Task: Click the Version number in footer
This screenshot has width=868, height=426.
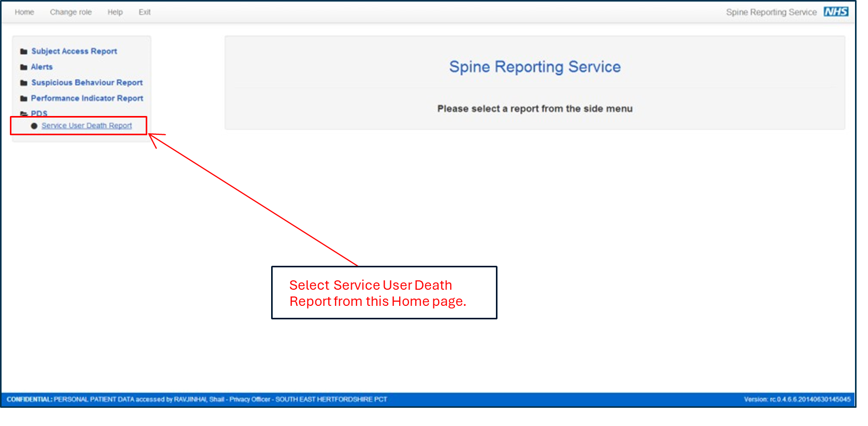Action: 797,399
